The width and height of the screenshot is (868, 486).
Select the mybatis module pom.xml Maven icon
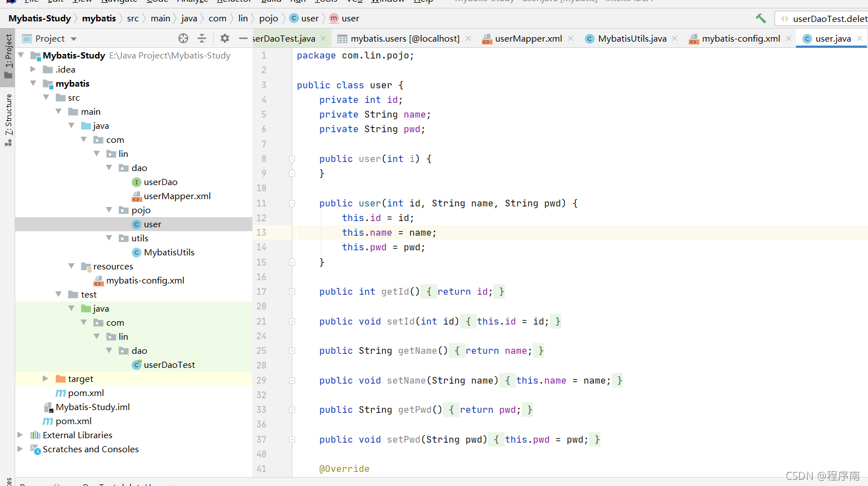(x=61, y=393)
